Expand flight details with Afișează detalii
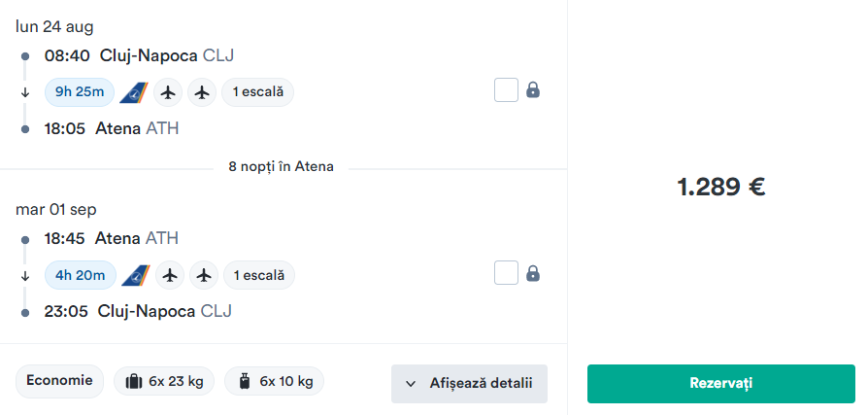The width and height of the screenshot is (868, 415). point(469,384)
